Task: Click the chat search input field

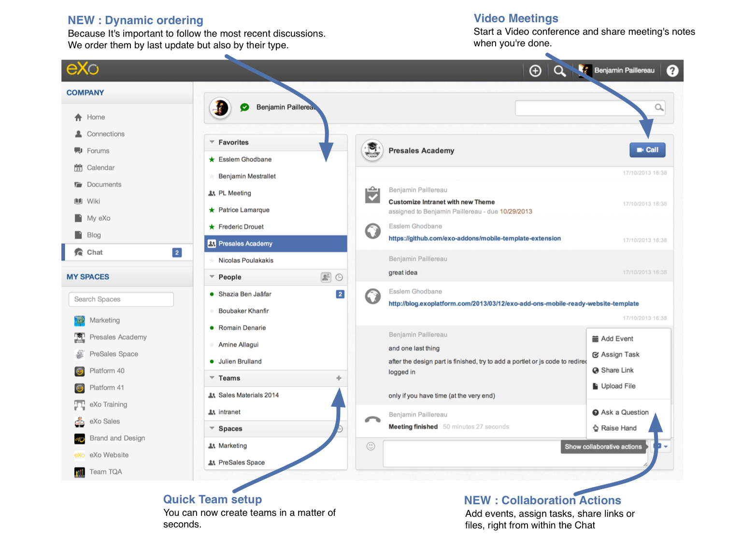Action: [590, 108]
